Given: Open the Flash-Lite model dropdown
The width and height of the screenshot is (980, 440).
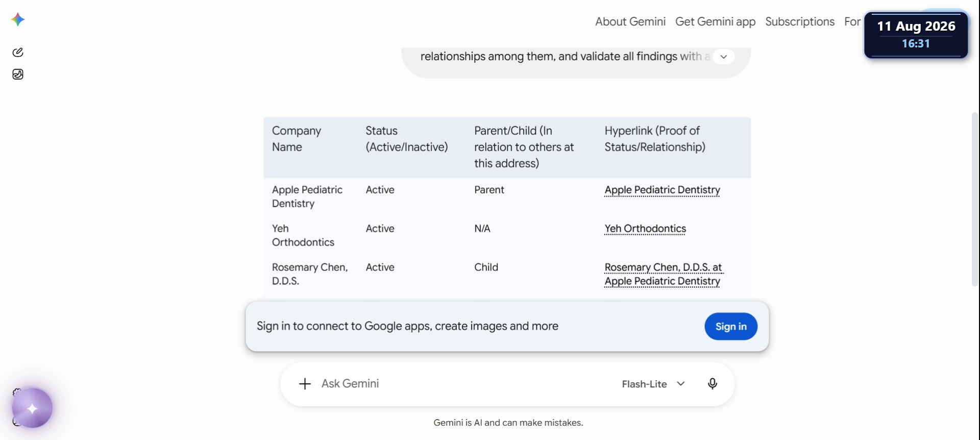Looking at the screenshot, I should [653, 384].
